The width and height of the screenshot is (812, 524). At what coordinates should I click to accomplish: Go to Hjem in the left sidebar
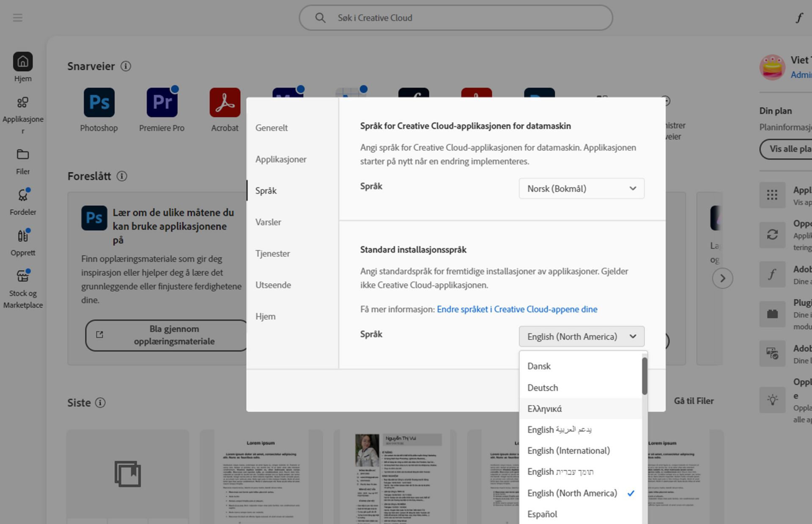pyautogui.click(x=23, y=62)
